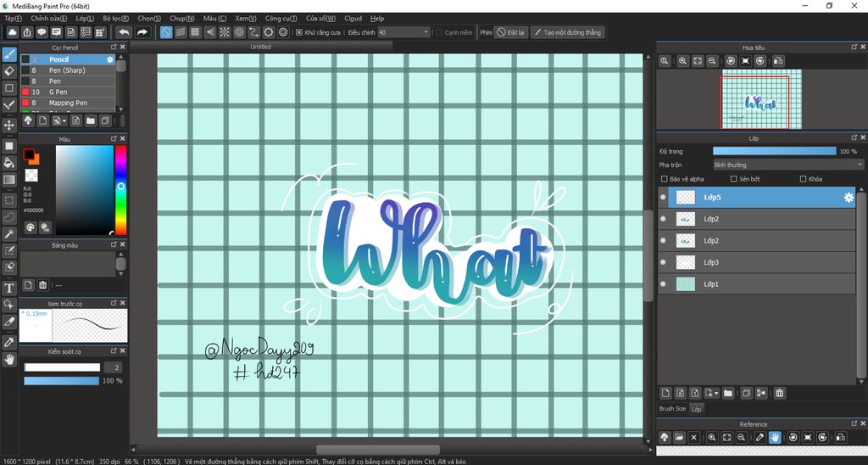Screen dimensions: 868x465
Task: Enable Bảo vệ alpha checkbox
Action: click(665, 179)
